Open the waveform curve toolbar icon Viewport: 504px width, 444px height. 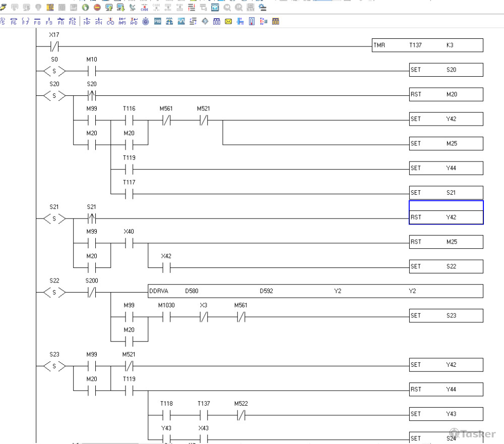pyautogui.click(x=181, y=22)
